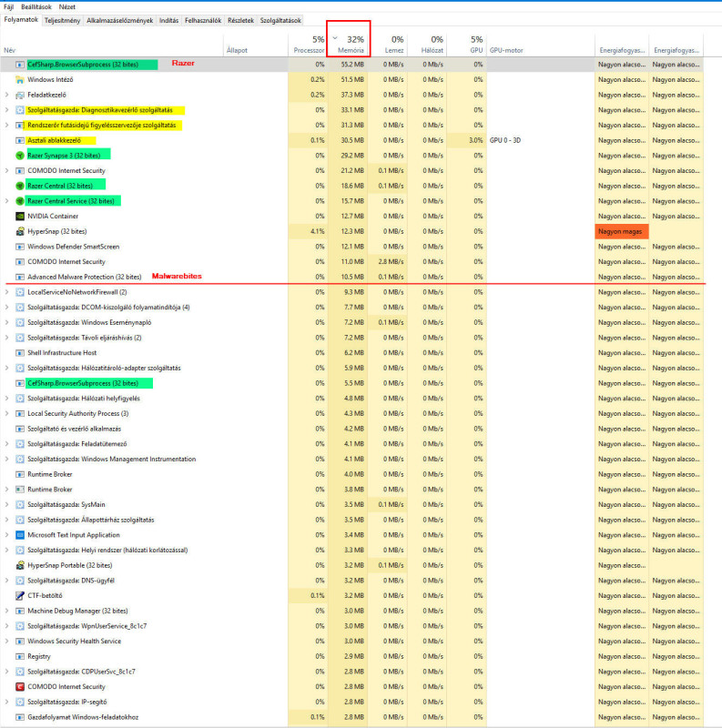Expand Szolgáltatásgazda: Diagnosztikavezérlő szolgáltatás

click(x=6, y=110)
